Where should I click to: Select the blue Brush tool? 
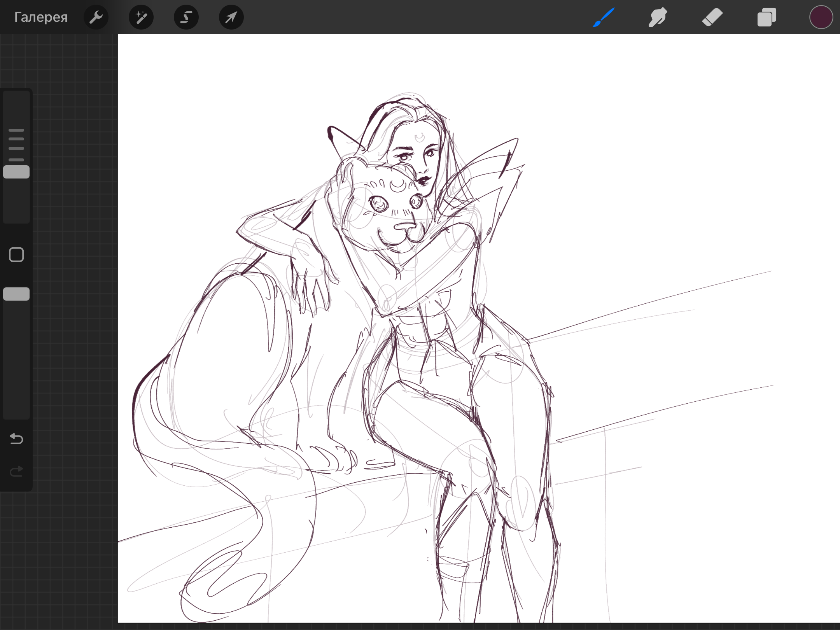604,17
